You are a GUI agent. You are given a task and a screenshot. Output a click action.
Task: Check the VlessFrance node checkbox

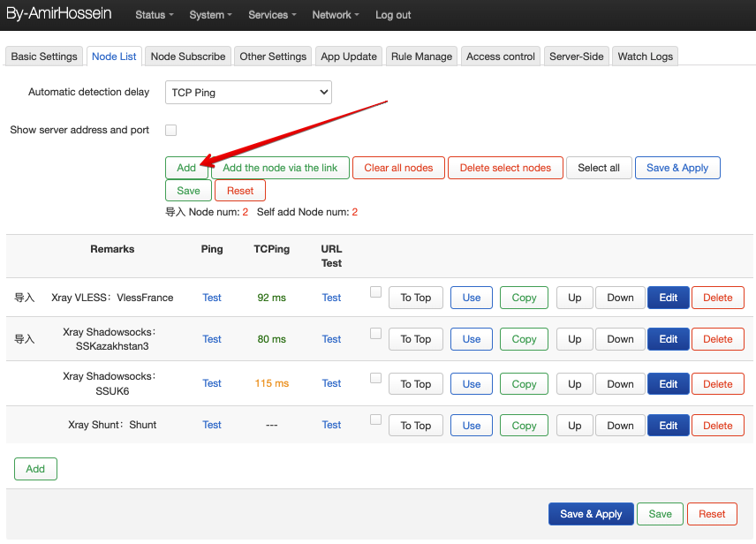[376, 292]
